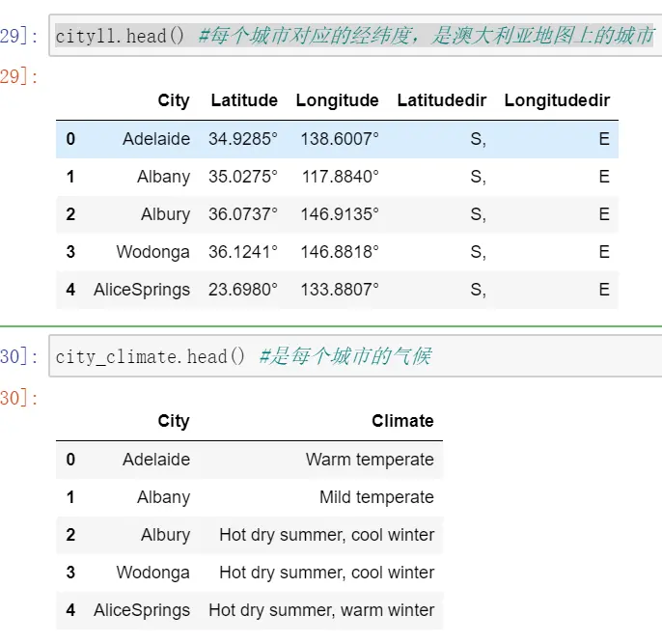Click the City header of the climate table
Image resolution: width=662 pixels, height=644 pixels.
[x=174, y=421]
